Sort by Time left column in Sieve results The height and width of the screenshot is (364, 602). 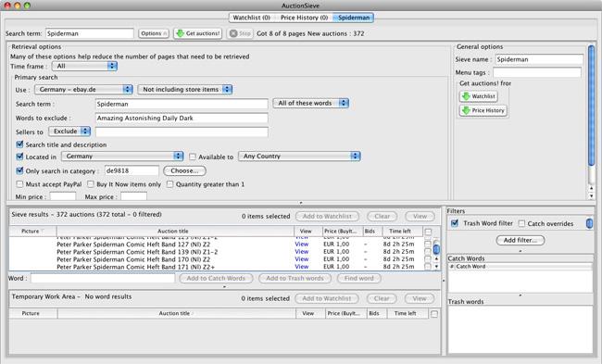(x=402, y=232)
